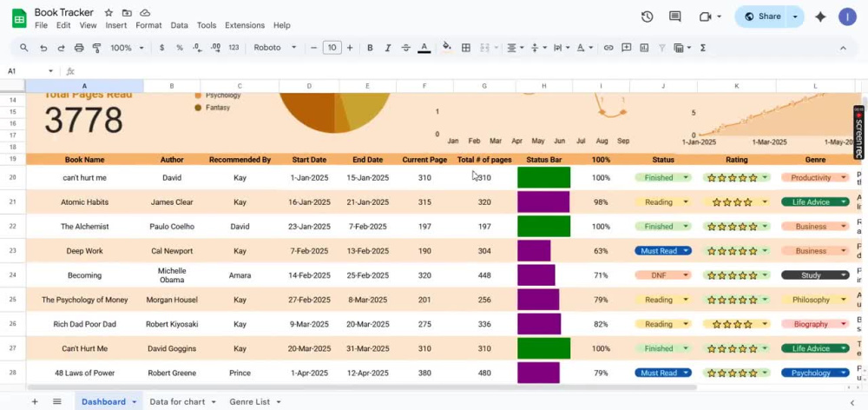
Task: Increase decimal places
Action: point(216,48)
